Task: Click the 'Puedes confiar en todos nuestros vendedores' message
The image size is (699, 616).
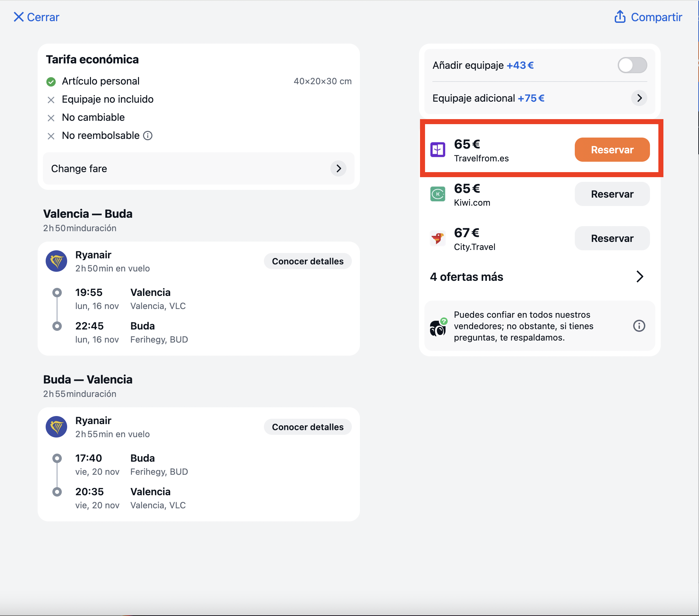Action: [523, 326]
